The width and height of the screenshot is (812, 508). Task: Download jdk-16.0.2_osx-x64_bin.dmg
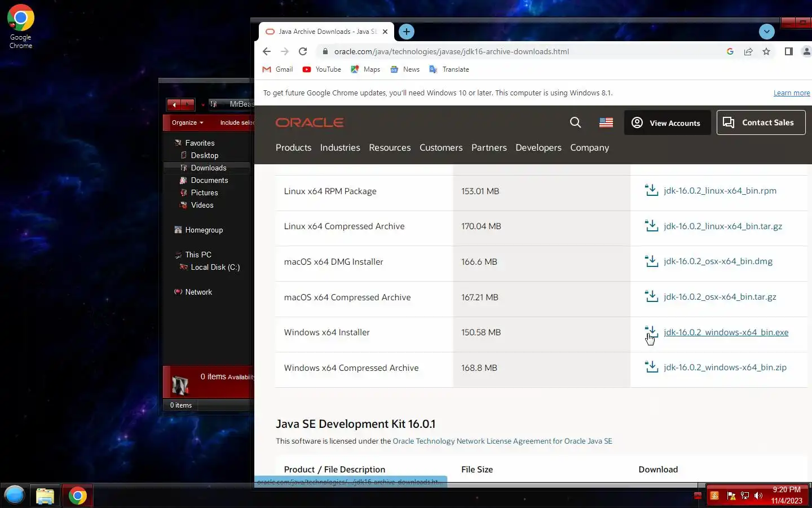pos(718,261)
